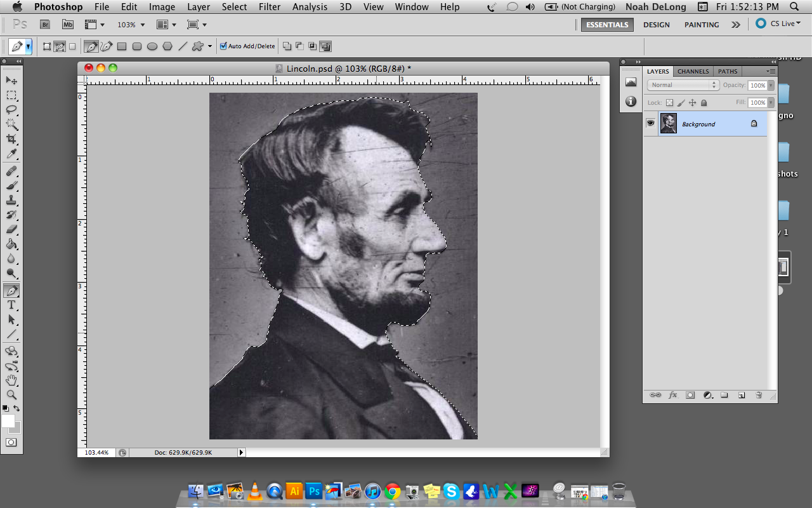Enable Shape layers mode in options bar
Screen dimensions: 812x508
pyautogui.click(x=47, y=46)
